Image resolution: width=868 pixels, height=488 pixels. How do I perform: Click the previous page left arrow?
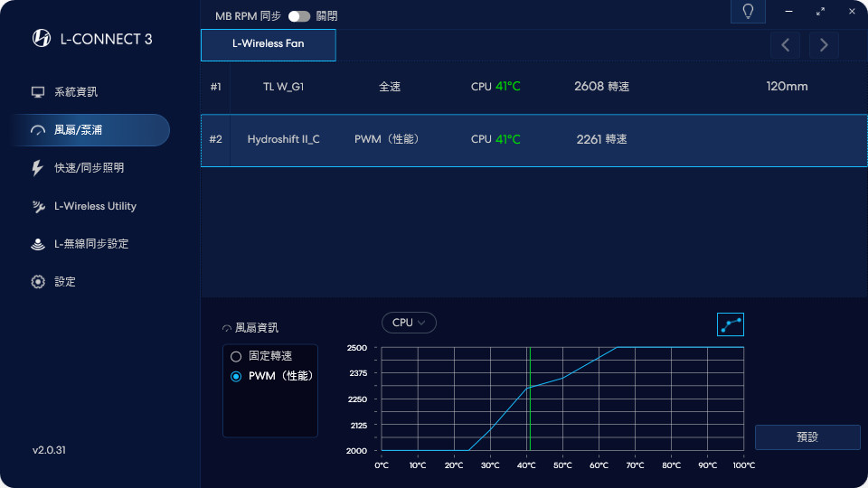tap(785, 45)
